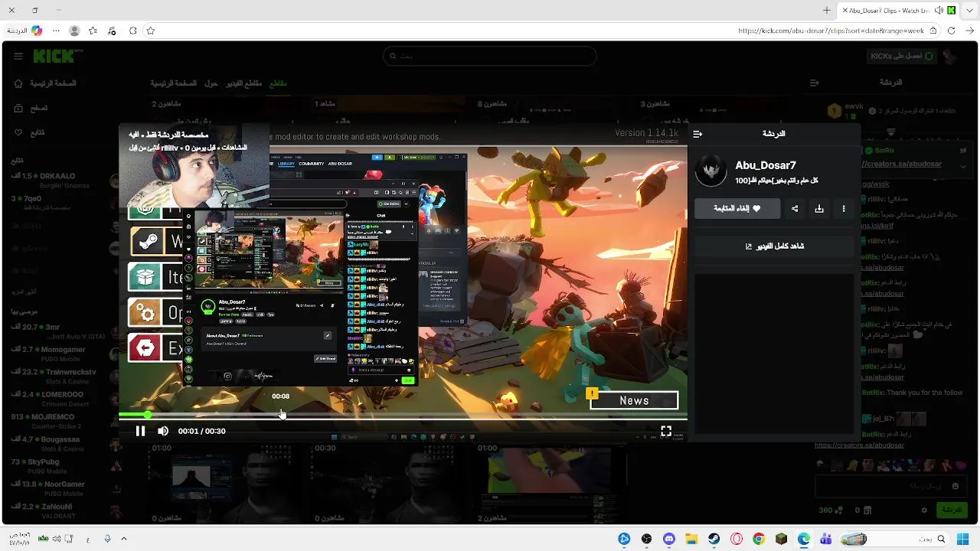Open Abu_Dosar7 profile avatar
The height and width of the screenshot is (551, 980).
point(710,171)
